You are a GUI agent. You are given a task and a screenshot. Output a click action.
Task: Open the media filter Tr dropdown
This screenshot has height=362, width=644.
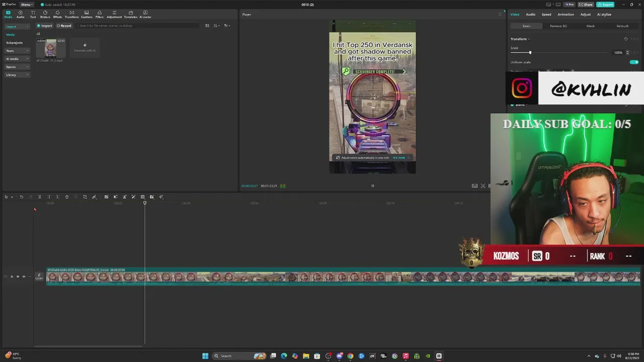click(x=227, y=26)
